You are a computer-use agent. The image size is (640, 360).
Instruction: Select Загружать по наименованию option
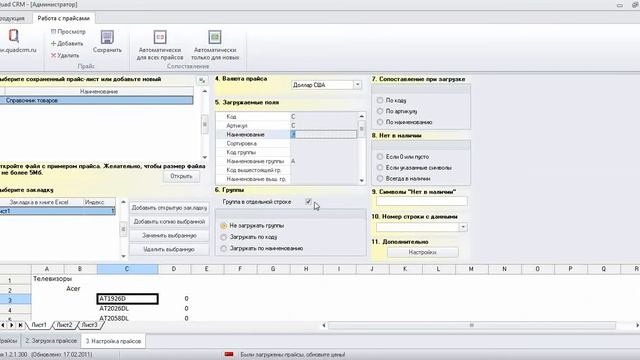(223, 249)
